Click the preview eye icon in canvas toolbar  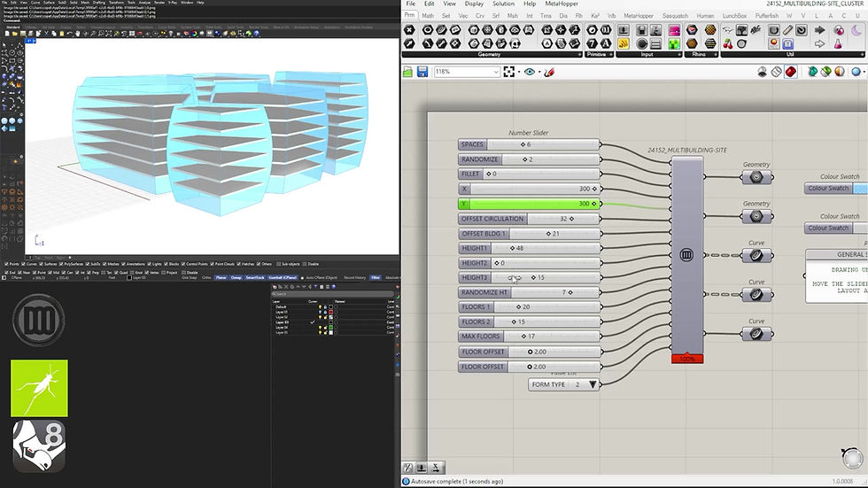530,72
